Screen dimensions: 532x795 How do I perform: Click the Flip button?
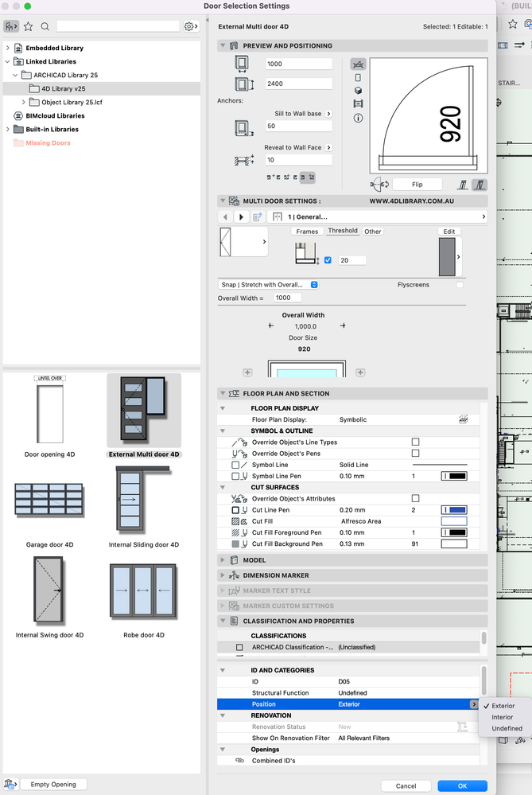[417, 185]
